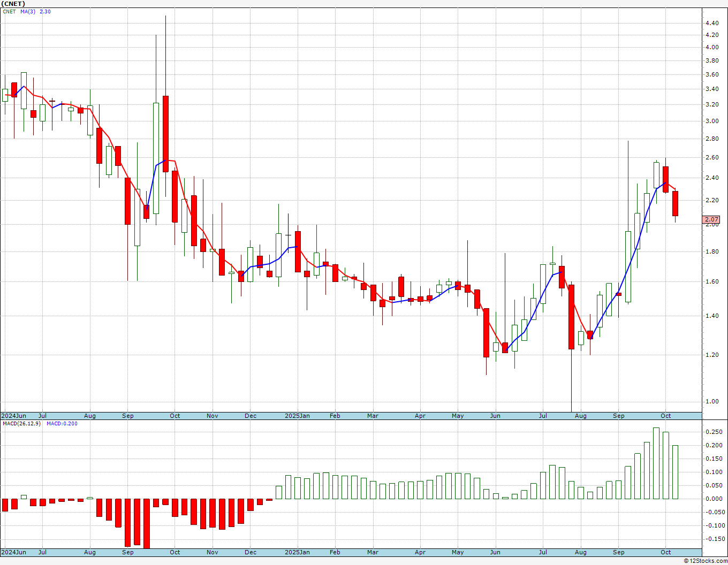Select May under the MACD panel
728x565 pixels.
click(458, 552)
